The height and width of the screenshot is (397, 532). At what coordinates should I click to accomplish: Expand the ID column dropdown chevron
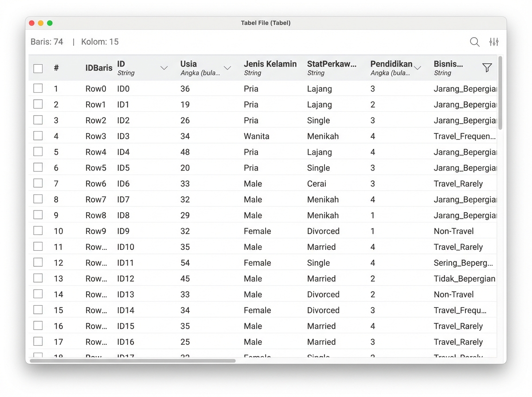click(x=164, y=68)
